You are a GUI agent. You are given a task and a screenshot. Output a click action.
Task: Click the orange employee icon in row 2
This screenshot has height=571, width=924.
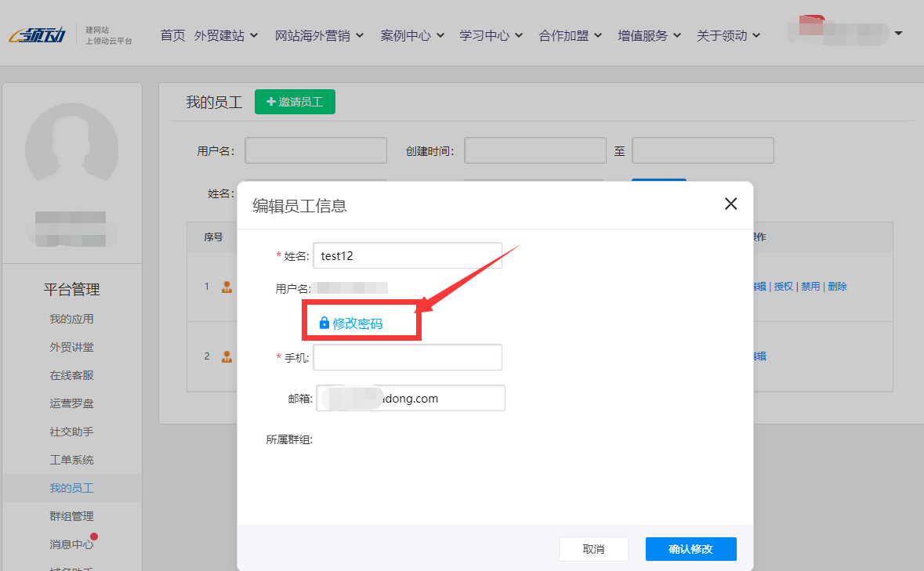pos(226,356)
